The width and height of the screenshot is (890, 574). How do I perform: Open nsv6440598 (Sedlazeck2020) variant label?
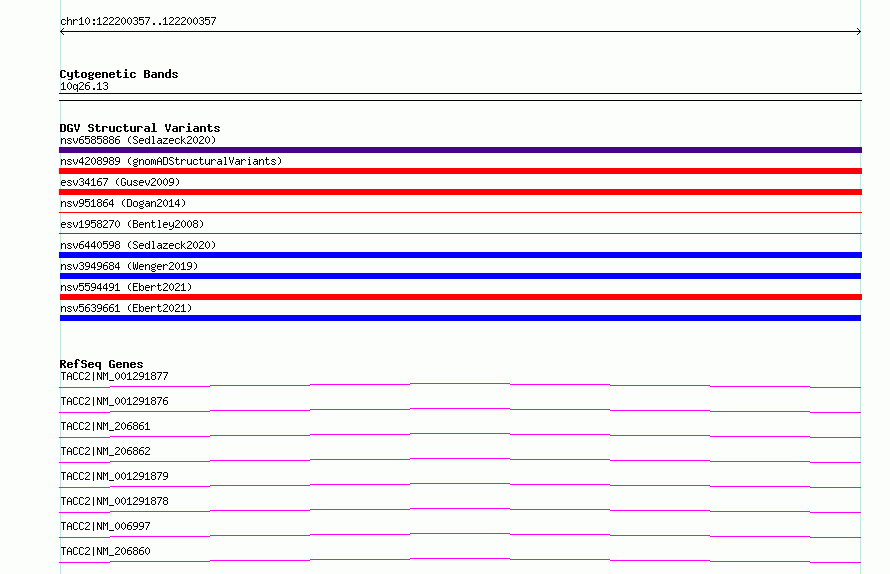coord(138,245)
